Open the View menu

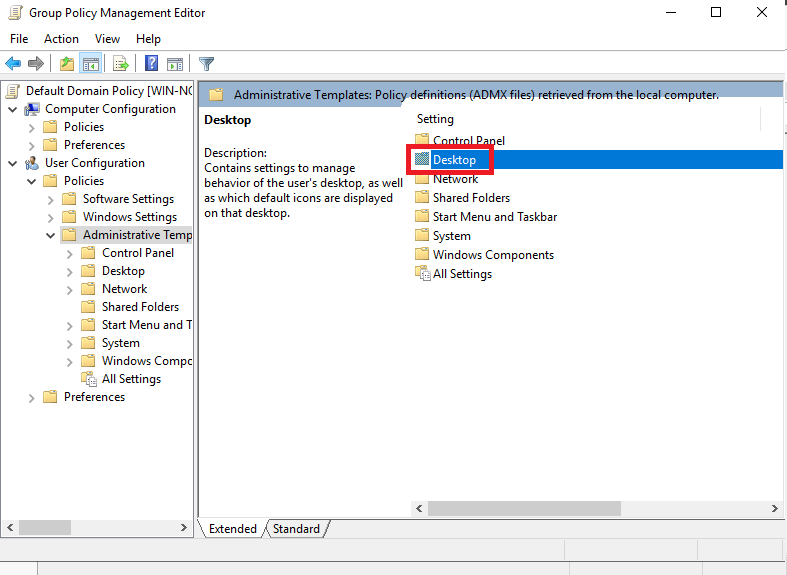pos(107,39)
